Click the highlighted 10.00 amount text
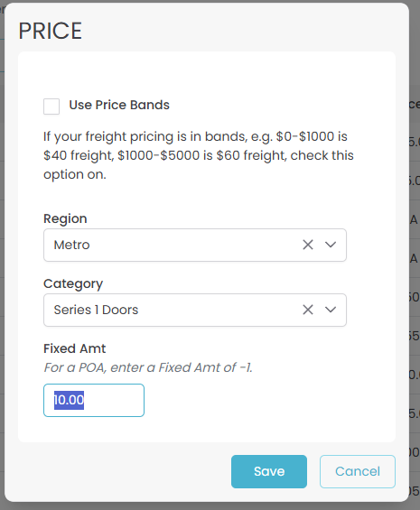420x510 pixels. click(69, 400)
